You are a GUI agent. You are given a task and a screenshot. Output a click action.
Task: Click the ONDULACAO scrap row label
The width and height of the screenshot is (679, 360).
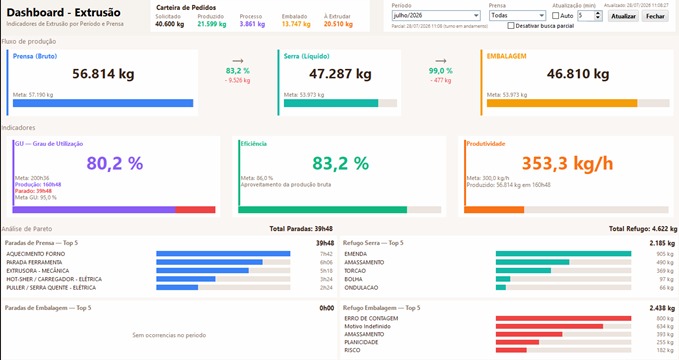[361, 288]
